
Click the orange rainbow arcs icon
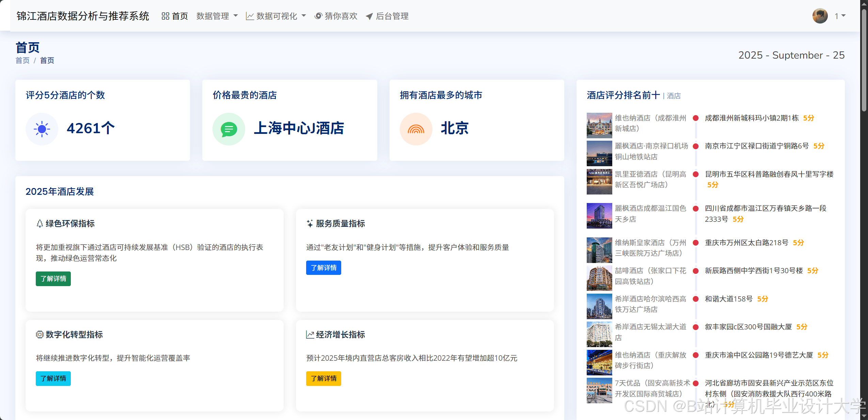click(x=416, y=129)
